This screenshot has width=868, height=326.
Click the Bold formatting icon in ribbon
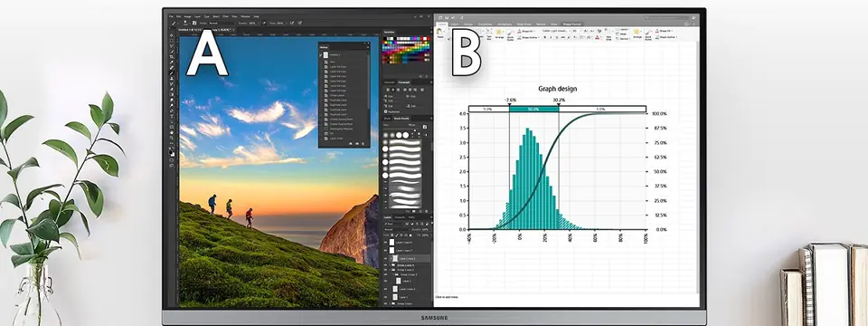[544, 37]
